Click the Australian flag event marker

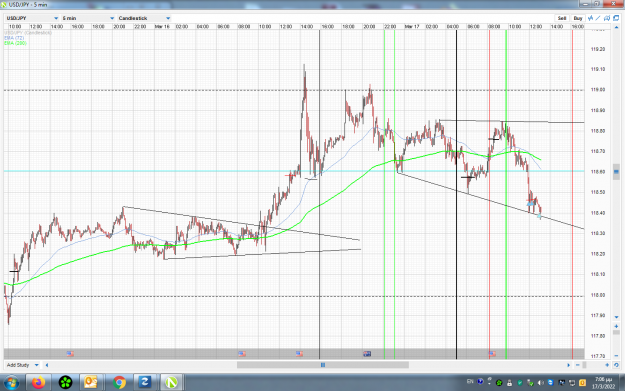point(367,354)
